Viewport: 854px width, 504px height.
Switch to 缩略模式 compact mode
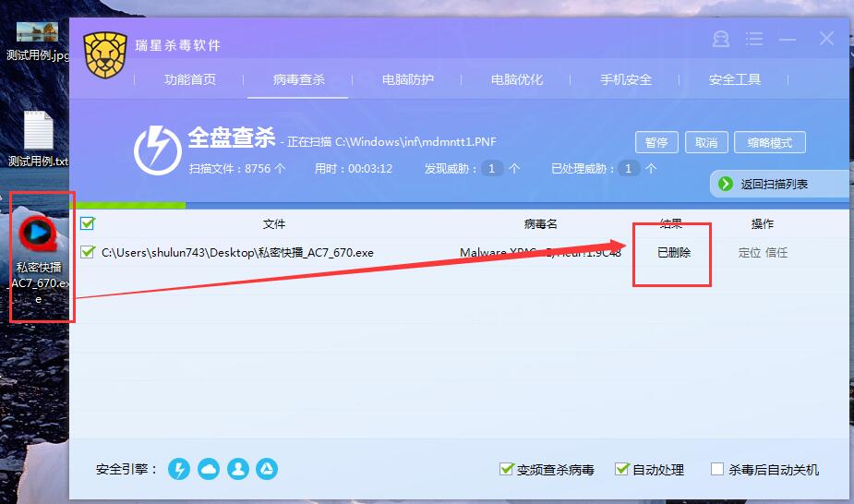click(770, 142)
